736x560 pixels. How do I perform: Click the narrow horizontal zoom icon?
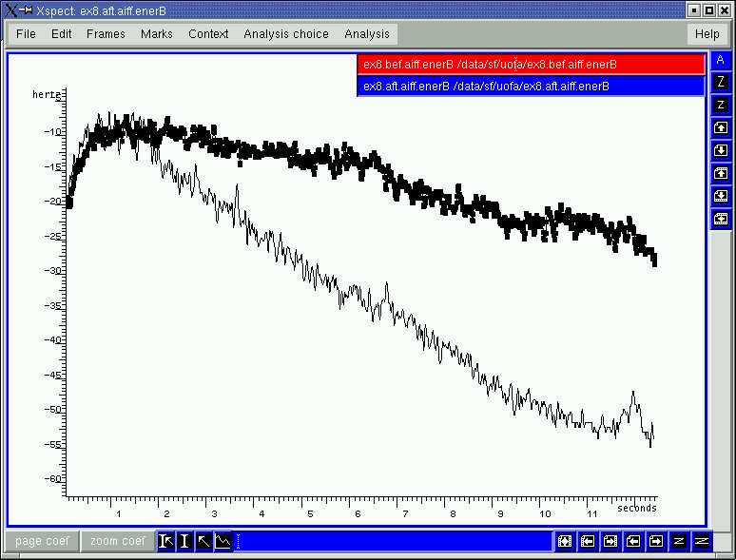click(679, 542)
